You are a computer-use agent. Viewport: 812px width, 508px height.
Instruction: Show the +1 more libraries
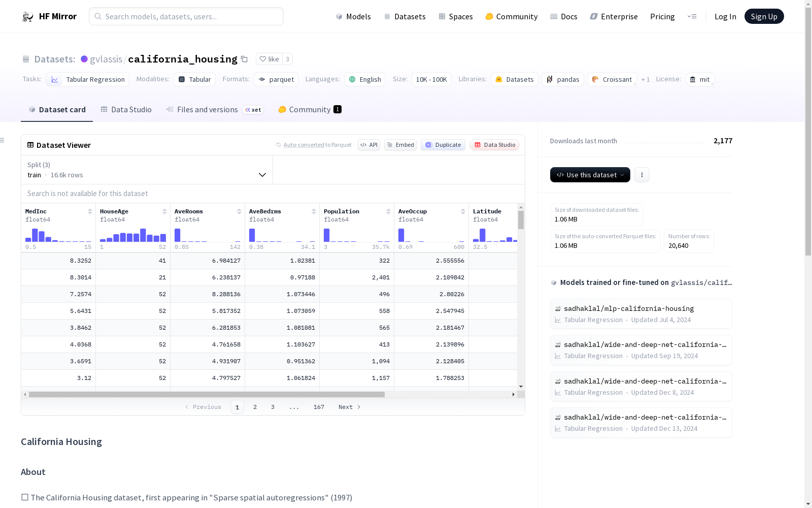[x=646, y=79]
